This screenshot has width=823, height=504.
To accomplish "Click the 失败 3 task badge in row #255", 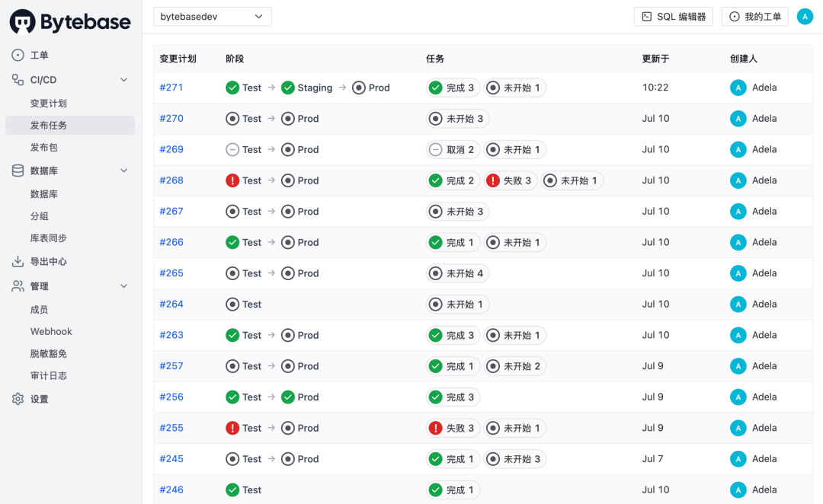I will click(x=452, y=428).
